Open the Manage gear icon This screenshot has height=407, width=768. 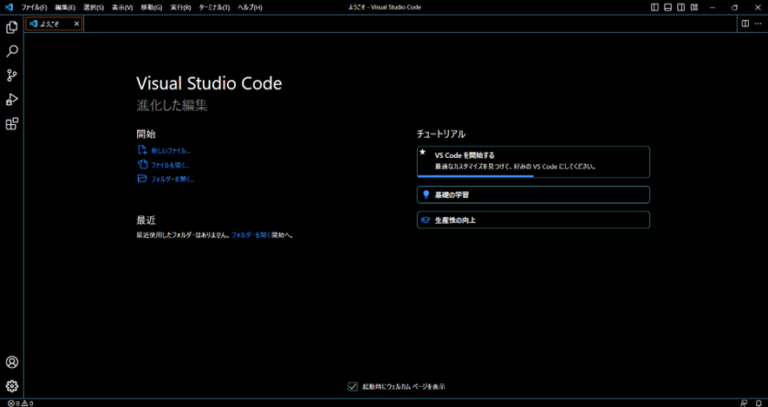pyautogui.click(x=12, y=386)
